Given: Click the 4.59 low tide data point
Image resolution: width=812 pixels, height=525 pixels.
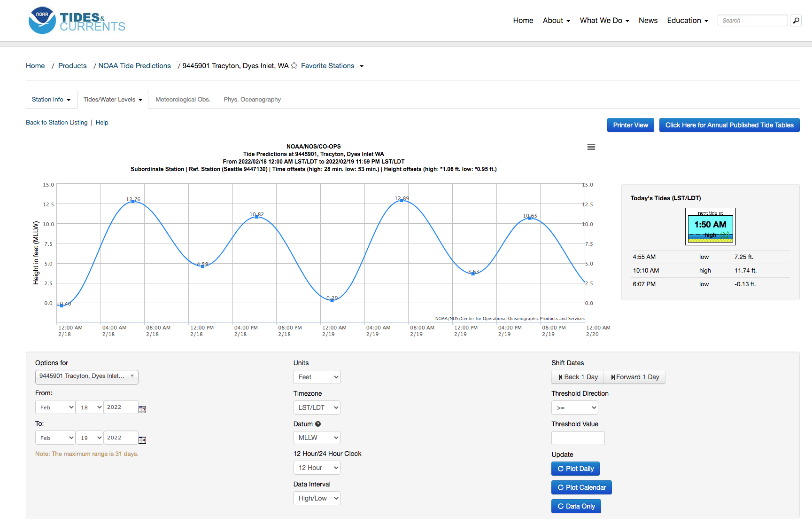Looking at the screenshot, I should (202, 266).
